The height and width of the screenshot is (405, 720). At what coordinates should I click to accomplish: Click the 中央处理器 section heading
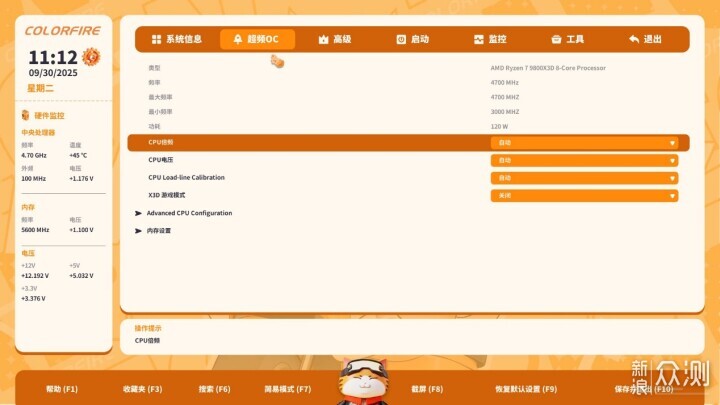click(38, 132)
